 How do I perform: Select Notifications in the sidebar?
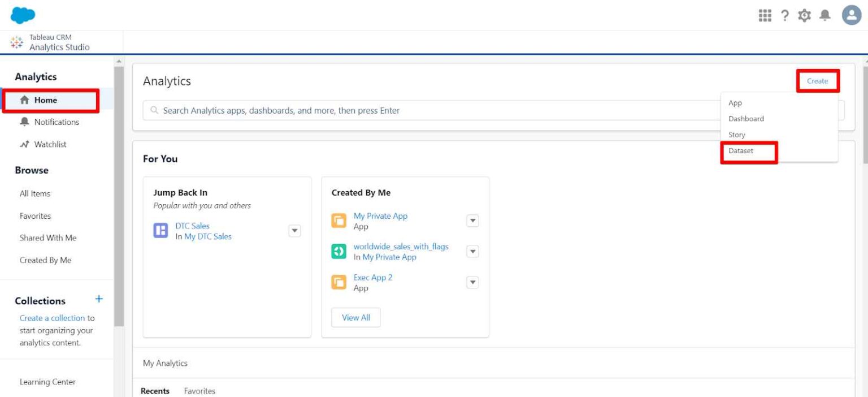[x=57, y=122]
